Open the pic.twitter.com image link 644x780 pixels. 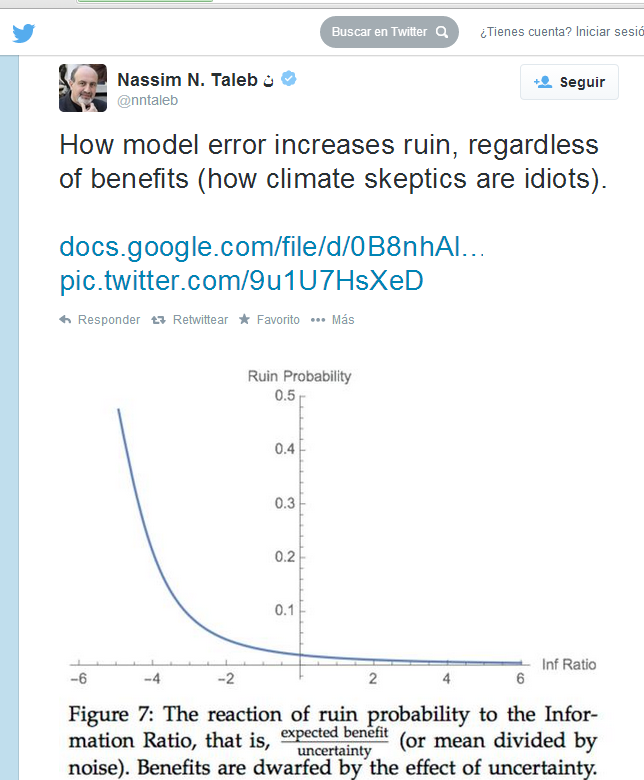click(241, 280)
